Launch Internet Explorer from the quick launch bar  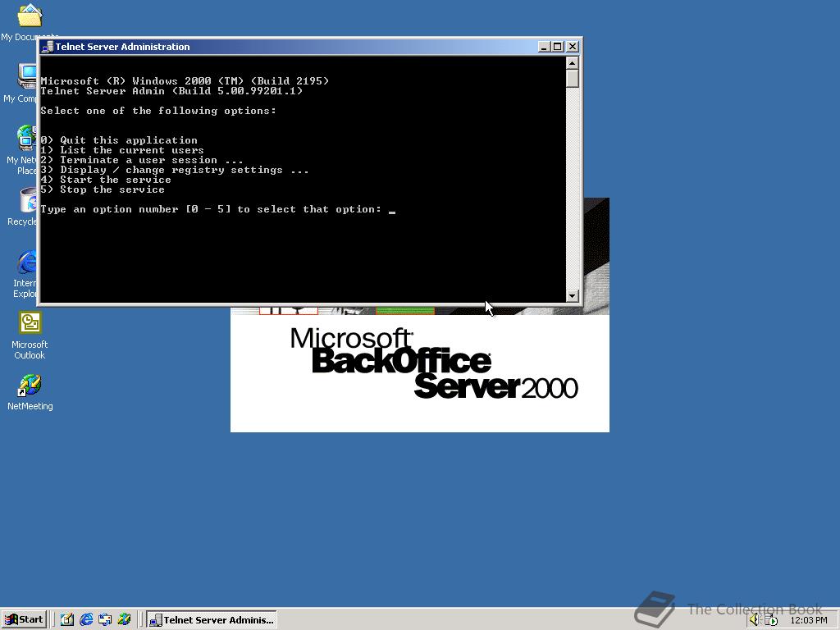pos(86,619)
